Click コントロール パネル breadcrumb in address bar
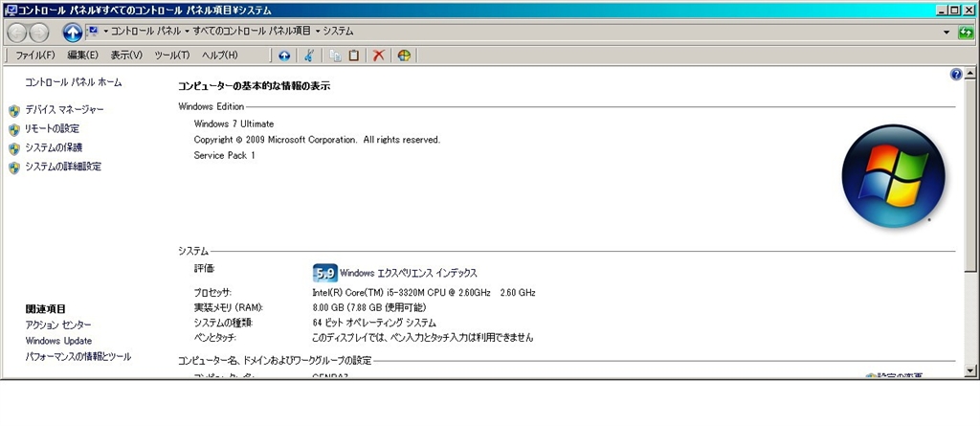This screenshot has height=426, width=980. 146,31
